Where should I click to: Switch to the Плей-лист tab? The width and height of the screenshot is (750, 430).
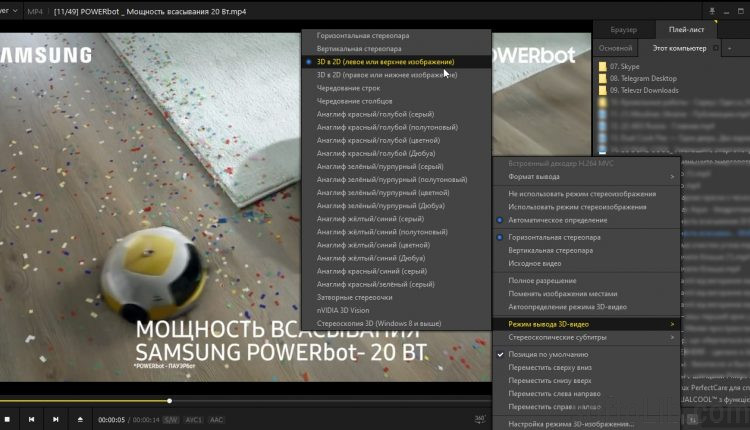pos(686,30)
